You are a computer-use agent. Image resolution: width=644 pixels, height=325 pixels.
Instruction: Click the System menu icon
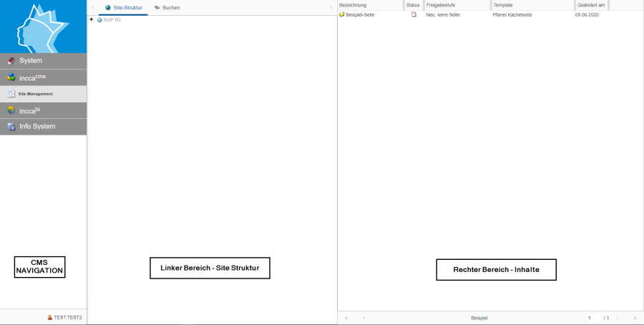tap(11, 61)
